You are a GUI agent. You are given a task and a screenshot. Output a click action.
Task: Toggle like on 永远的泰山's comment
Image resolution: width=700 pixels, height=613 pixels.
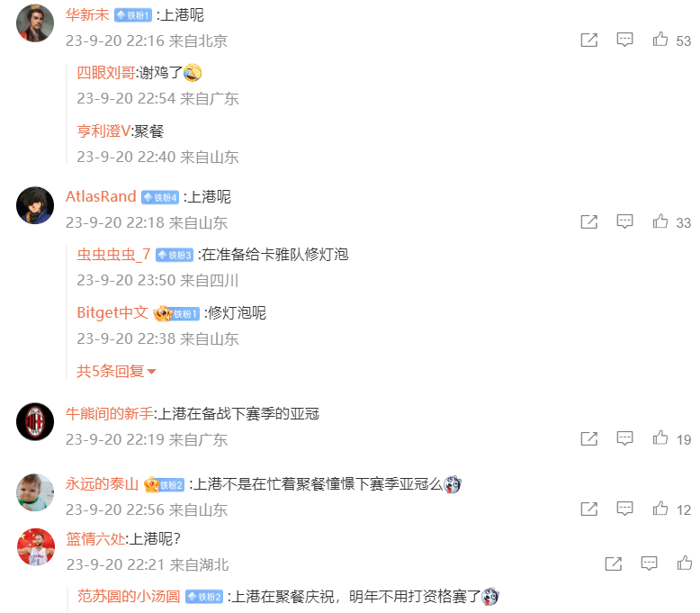(x=660, y=509)
